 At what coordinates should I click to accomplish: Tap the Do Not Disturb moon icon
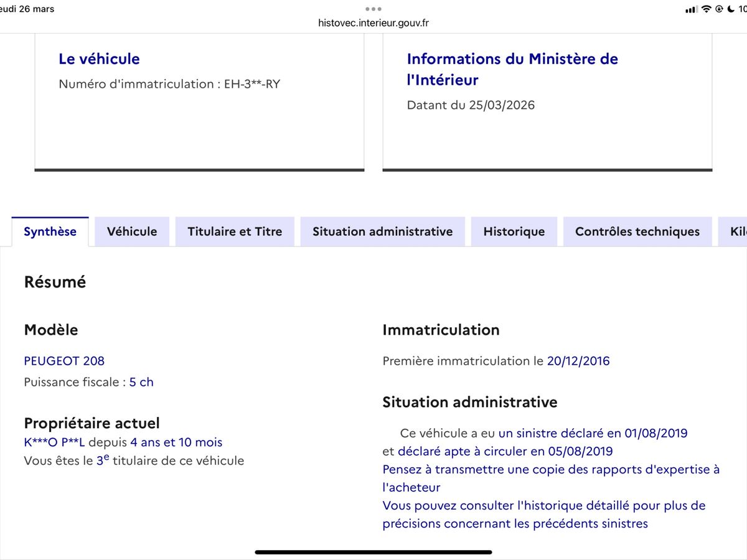tap(731, 9)
